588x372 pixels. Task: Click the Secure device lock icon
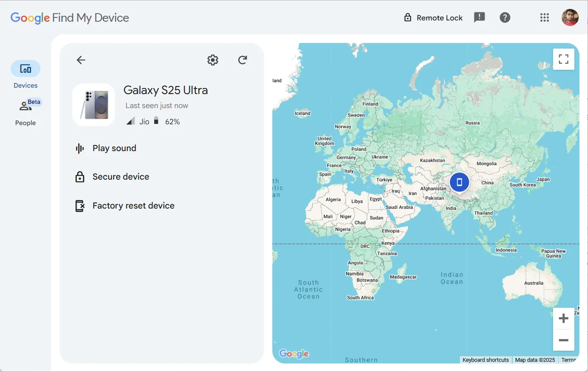[x=80, y=177]
